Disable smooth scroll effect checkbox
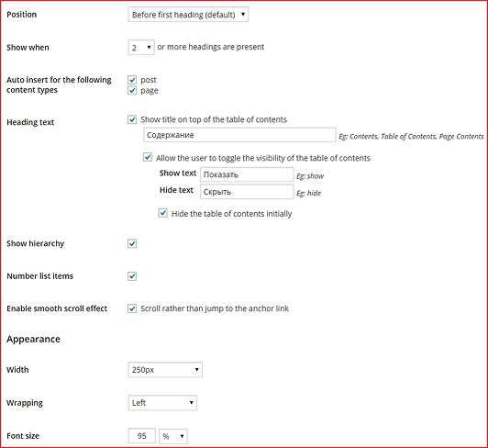Viewport: 488px width, 448px height. coord(132,308)
